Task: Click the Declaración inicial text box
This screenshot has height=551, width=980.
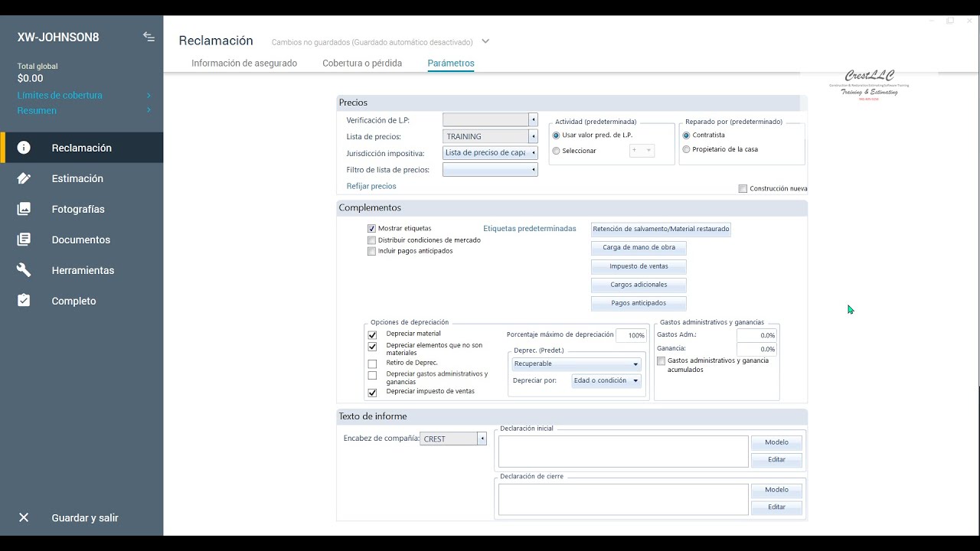Action: click(x=623, y=452)
